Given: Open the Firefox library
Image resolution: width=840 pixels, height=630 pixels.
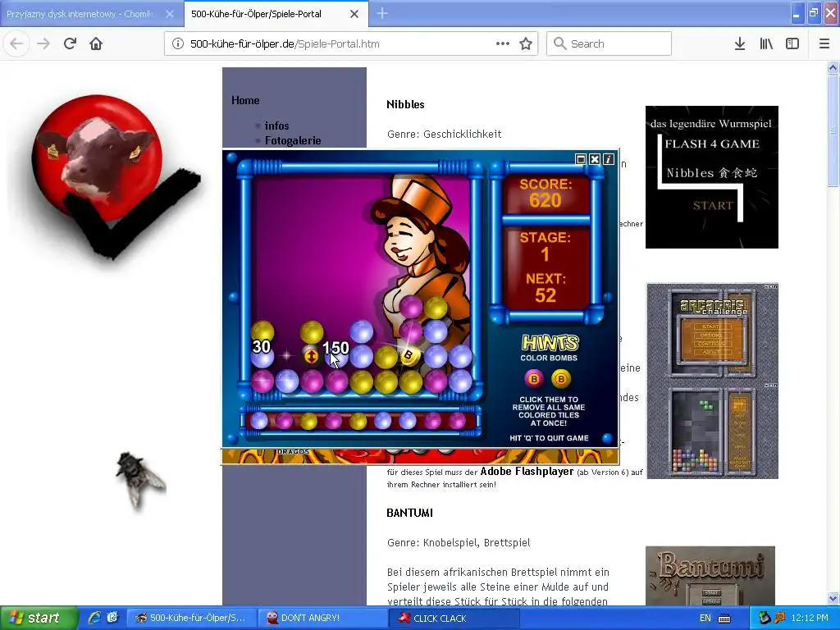Looking at the screenshot, I should coord(766,44).
